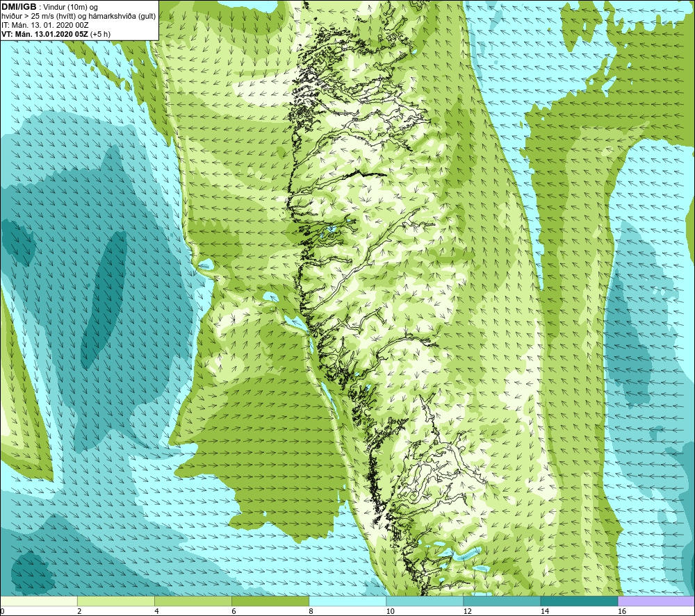This screenshot has height=616, width=695.
Task: Click the 'DMI/IGB : Vindur (10m) og' title line
Action: (x=49, y=7)
